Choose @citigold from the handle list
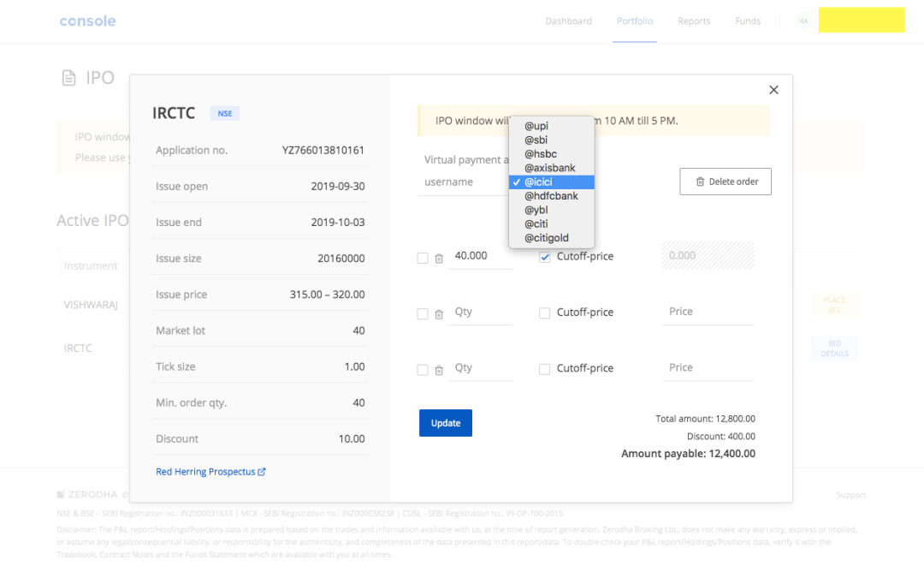 tap(552, 238)
